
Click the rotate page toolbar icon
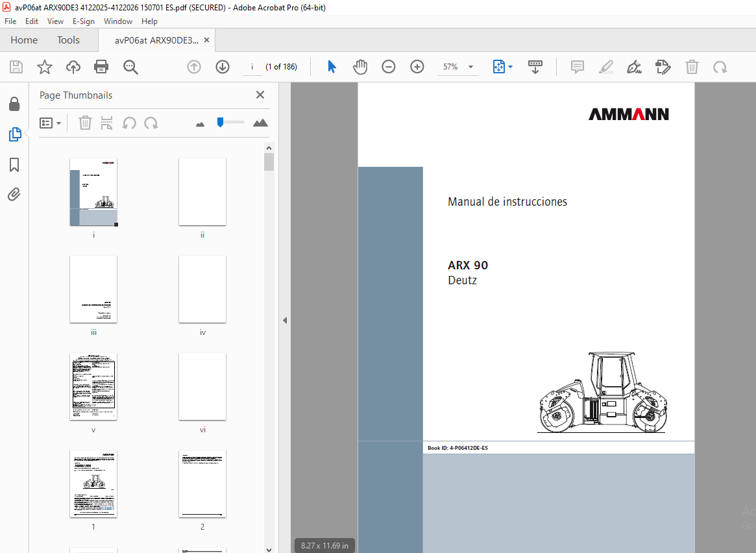click(x=720, y=67)
